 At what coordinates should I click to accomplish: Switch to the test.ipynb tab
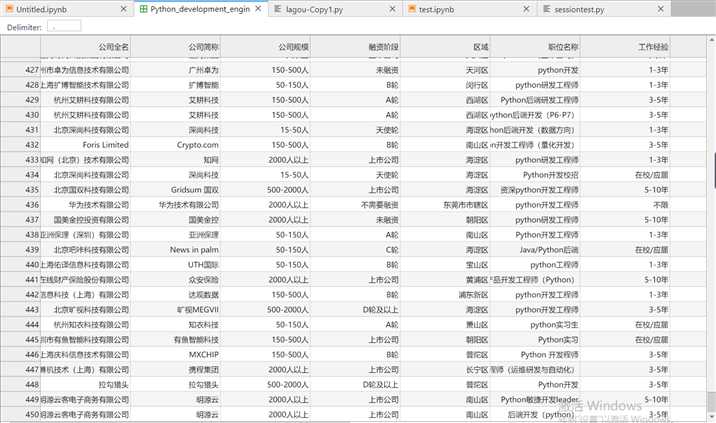coord(470,9)
